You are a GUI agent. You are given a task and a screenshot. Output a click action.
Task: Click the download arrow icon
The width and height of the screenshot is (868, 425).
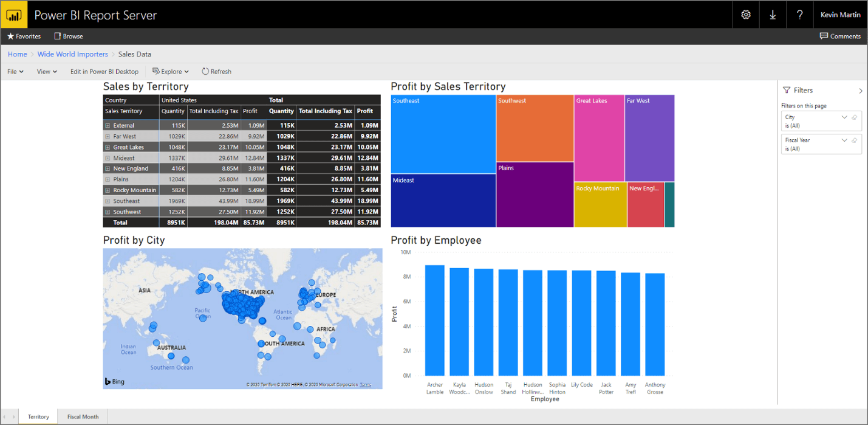[773, 15]
